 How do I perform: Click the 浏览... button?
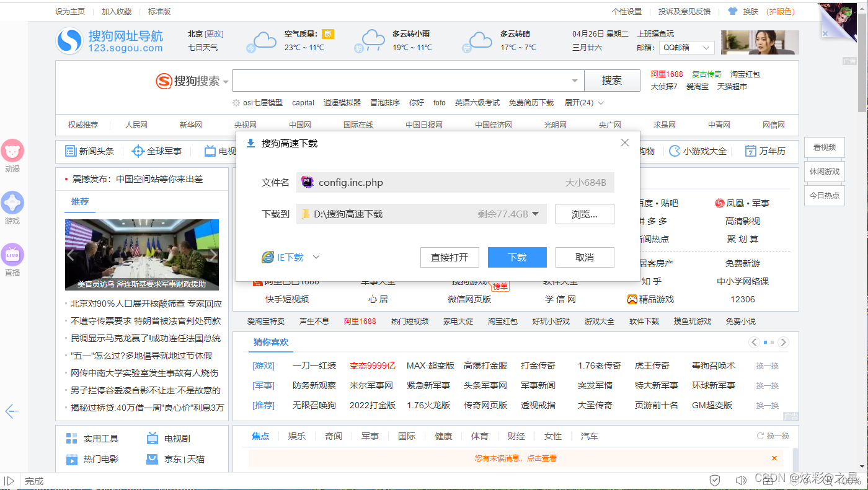point(585,214)
